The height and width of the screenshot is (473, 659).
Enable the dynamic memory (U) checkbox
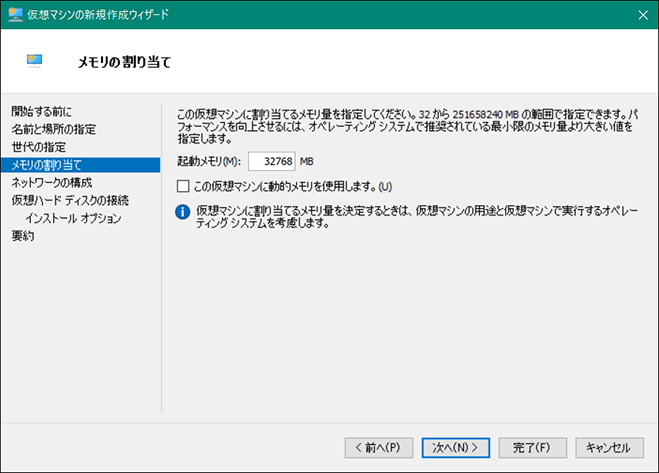[x=183, y=186]
